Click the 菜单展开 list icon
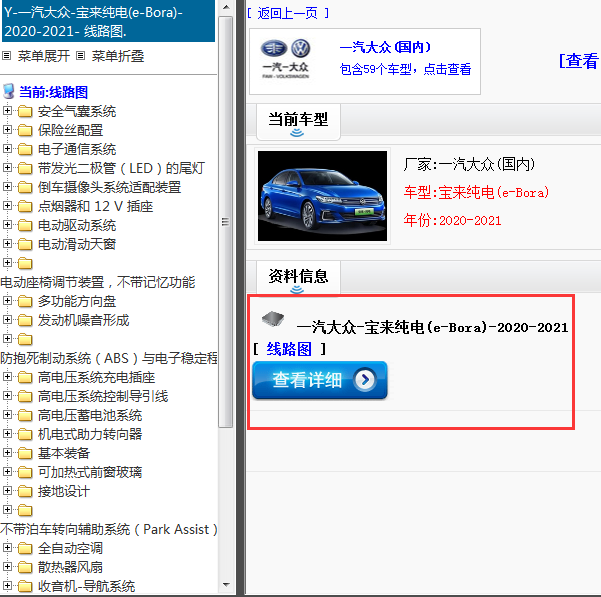601x597 pixels. tap(6, 56)
